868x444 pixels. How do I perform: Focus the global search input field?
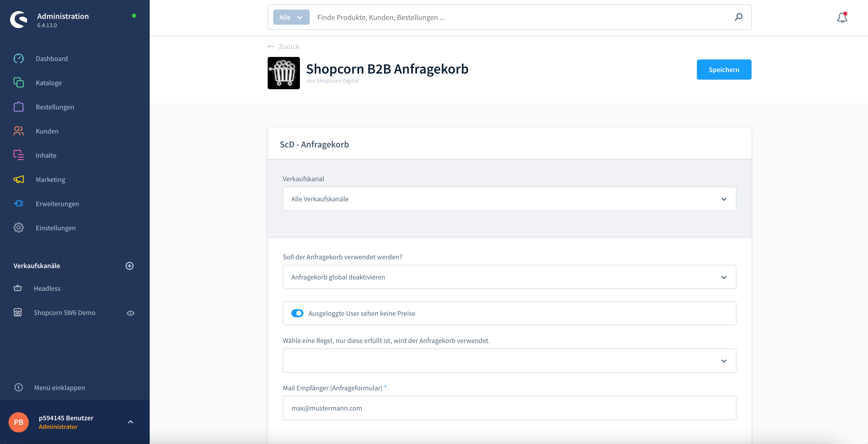pos(521,17)
